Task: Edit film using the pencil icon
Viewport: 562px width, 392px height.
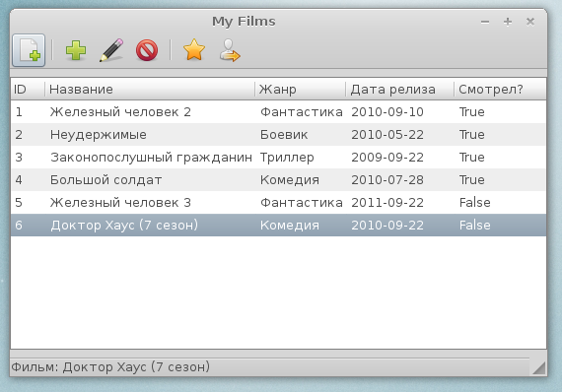Action: pyautogui.click(x=111, y=50)
